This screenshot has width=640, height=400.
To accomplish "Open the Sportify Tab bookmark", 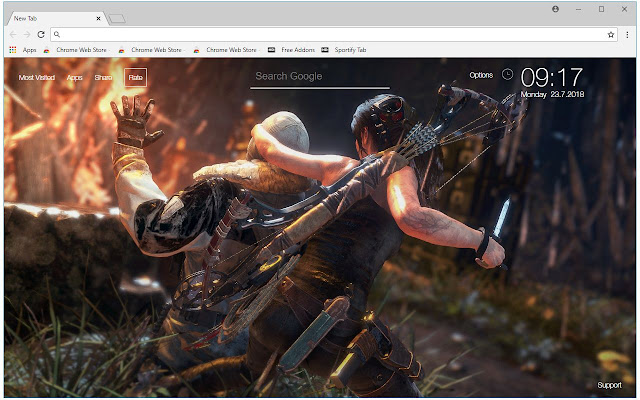I will [x=344, y=50].
